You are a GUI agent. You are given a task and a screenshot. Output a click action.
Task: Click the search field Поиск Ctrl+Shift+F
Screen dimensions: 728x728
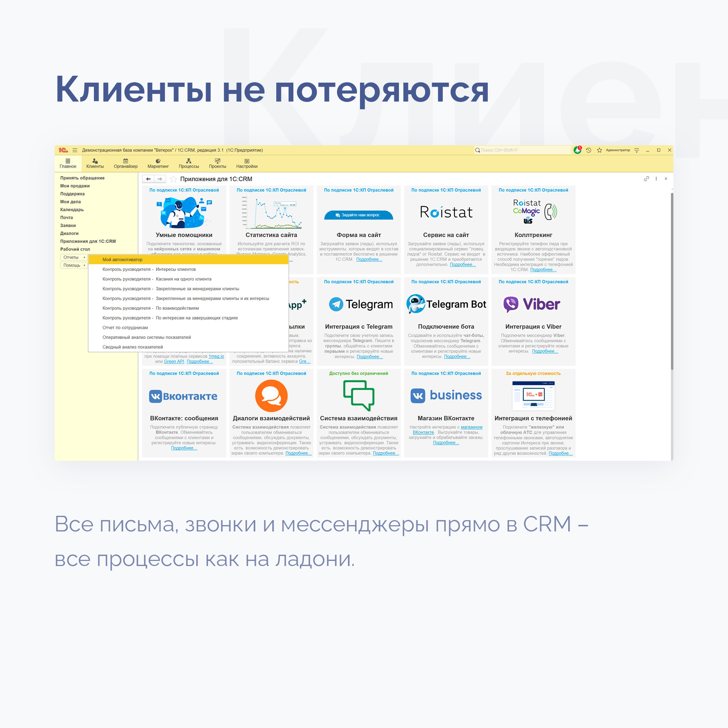pyautogui.click(x=522, y=150)
